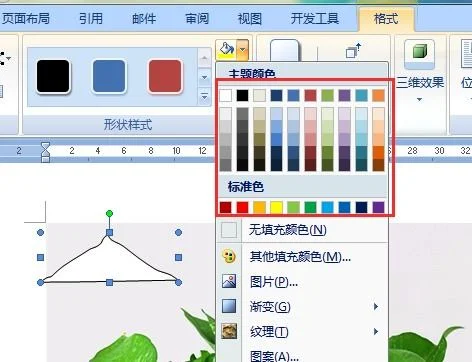Click the hourglass indent marker on ruler
This screenshot has width=472, height=362.
[45, 152]
